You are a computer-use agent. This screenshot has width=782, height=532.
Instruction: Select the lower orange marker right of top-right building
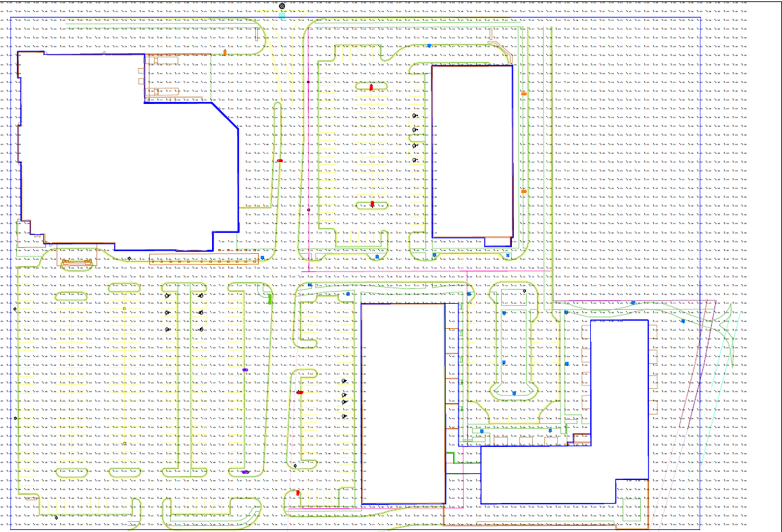tap(523, 191)
